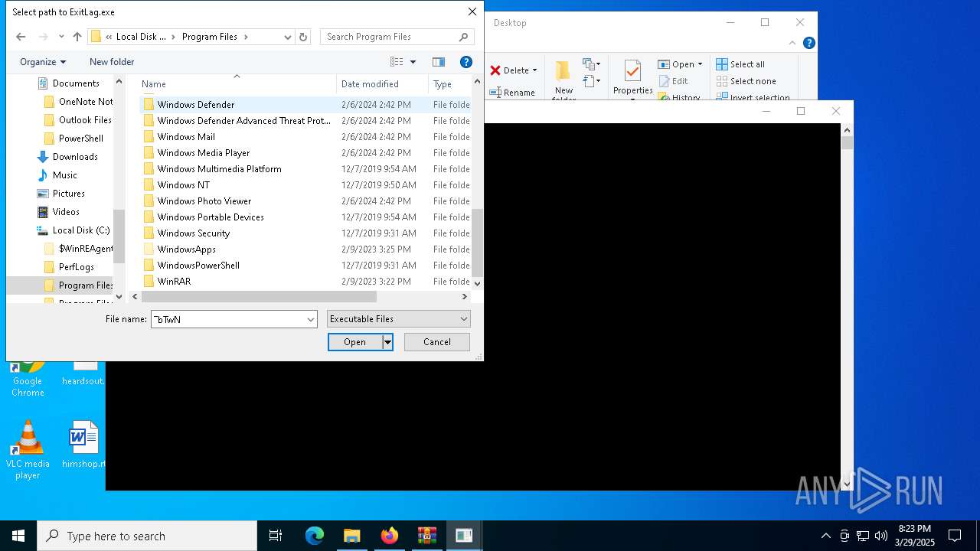Image resolution: width=980 pixels, height=551 pixels.
Task: Open Explorer ribbon help icon
Action: [809, 44]
